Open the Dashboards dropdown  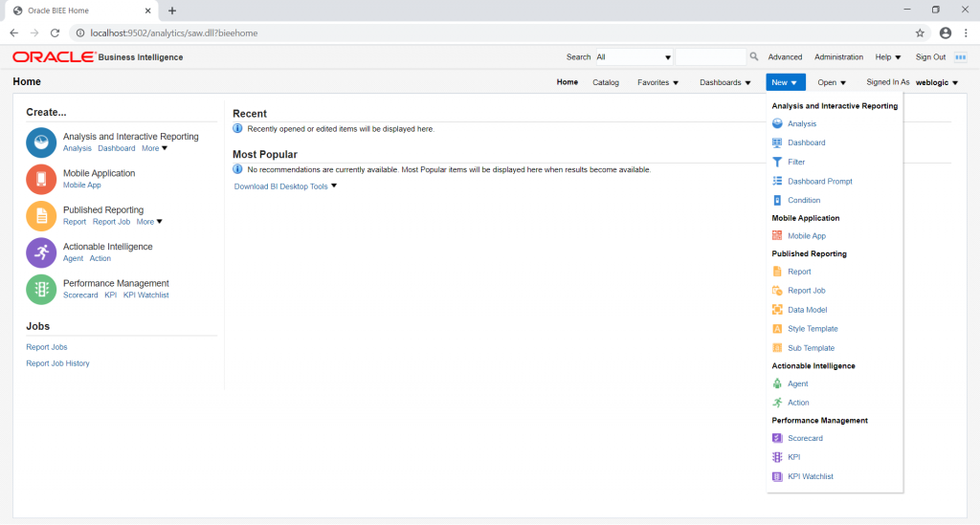[x=725, y=82]
